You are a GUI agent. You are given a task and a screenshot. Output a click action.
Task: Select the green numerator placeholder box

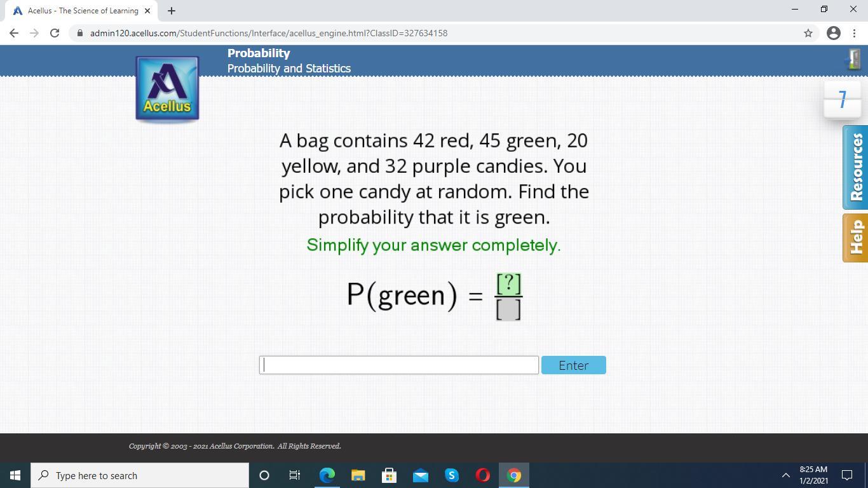pyautogui.click(x=508, y=283)
